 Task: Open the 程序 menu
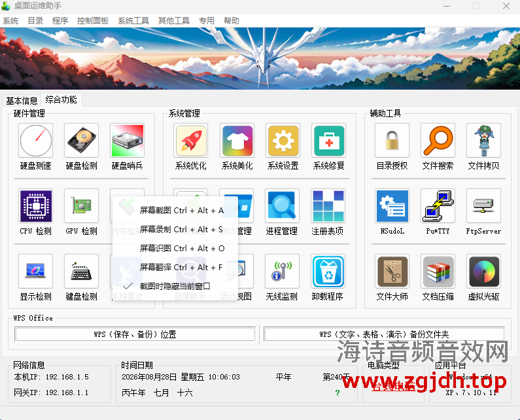[x=60, y=21]
